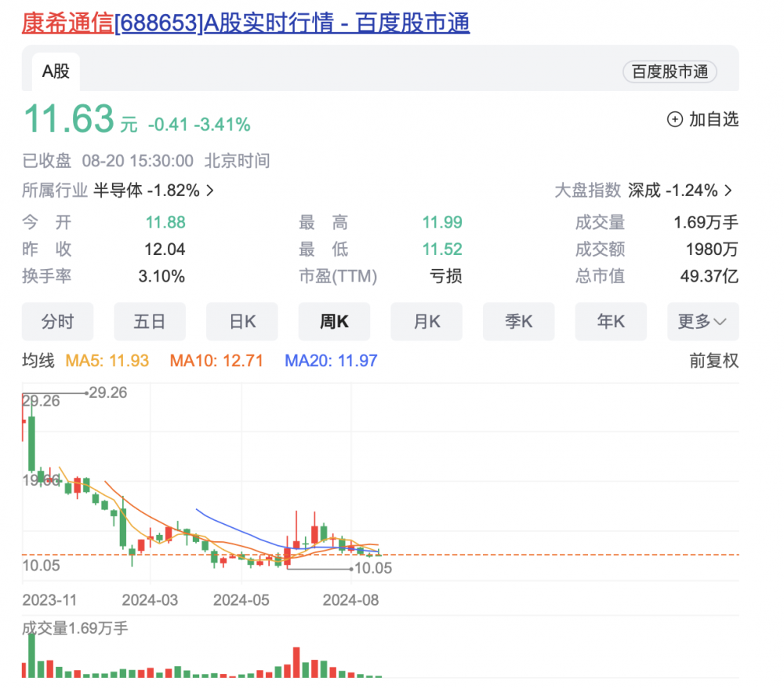Click the 成交量1.69万手 volume chart label

[x=75, y=628]
